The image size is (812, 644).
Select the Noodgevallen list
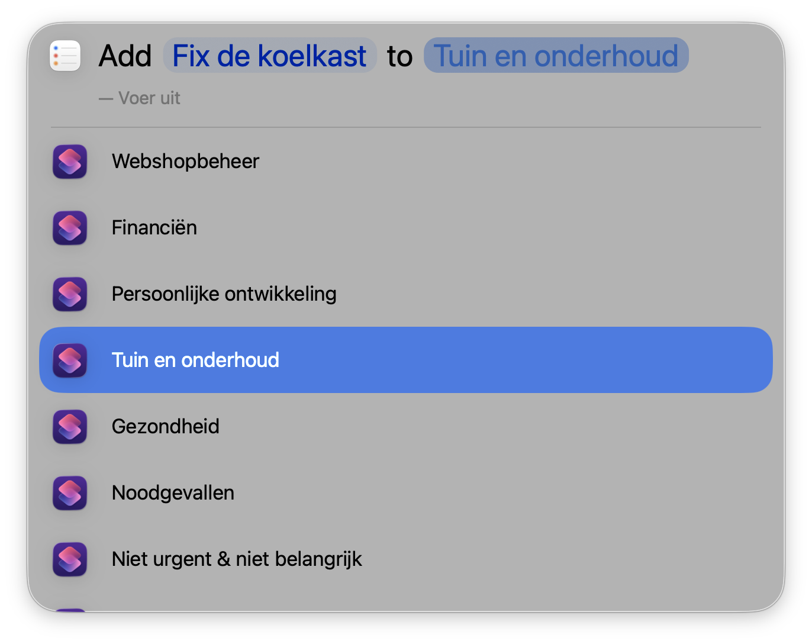coord(173,493)
